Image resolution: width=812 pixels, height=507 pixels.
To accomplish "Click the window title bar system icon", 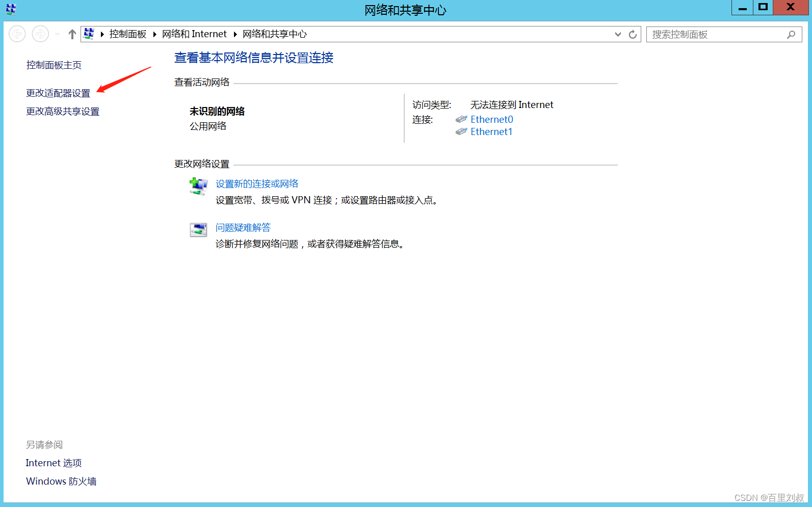I will pyautogui.click(x=11, y=9).
